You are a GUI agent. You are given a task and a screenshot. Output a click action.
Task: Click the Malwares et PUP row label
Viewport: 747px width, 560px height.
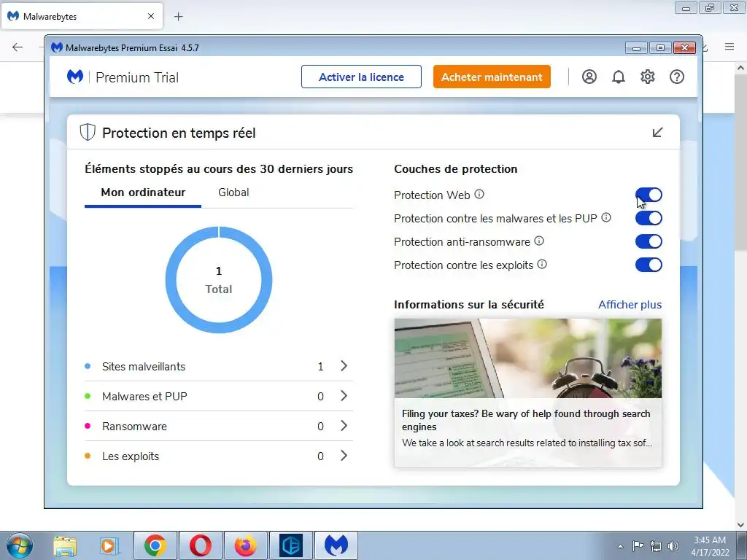pyautogui.click(x=144, y=397)
